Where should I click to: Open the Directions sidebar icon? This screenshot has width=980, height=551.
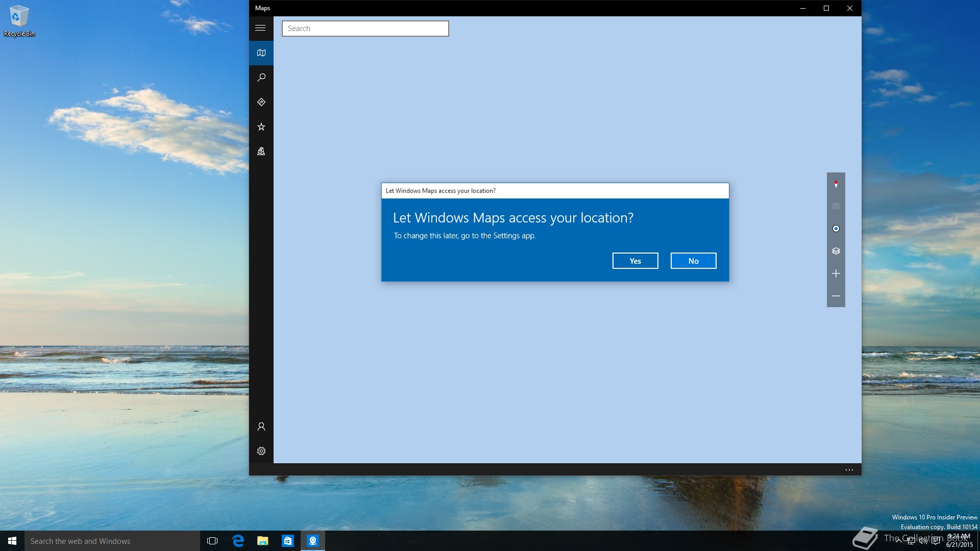coord(261,102)
